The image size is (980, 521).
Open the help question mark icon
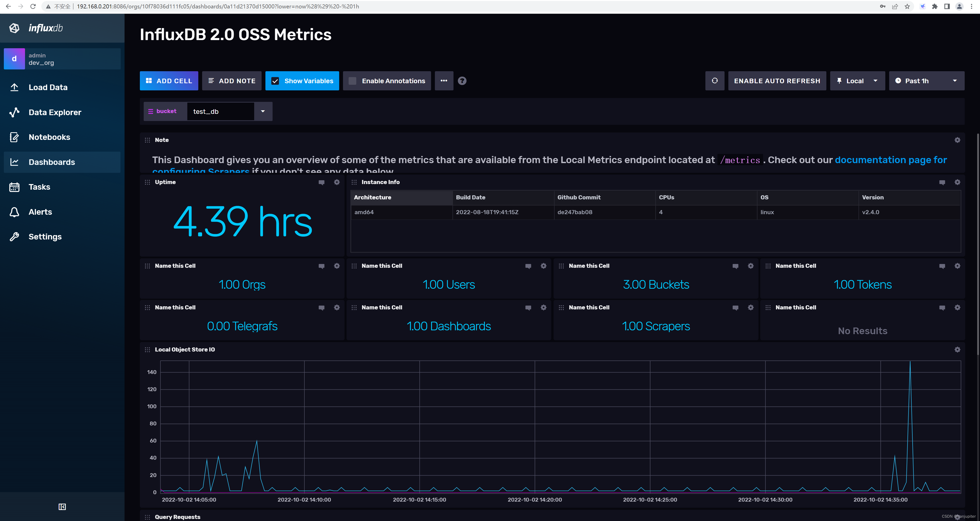click(x=462, y=81)
